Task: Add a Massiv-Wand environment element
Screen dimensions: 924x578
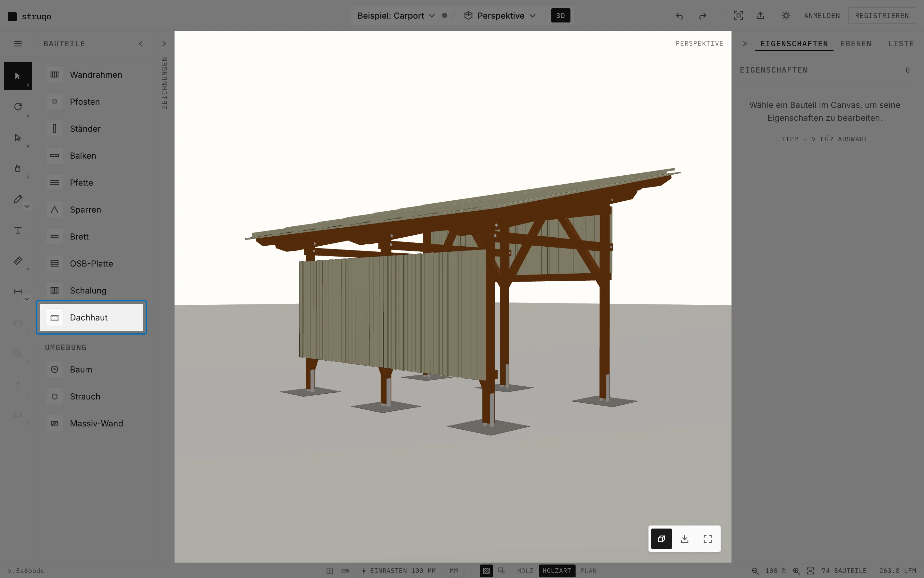Action: pos(92,423)
